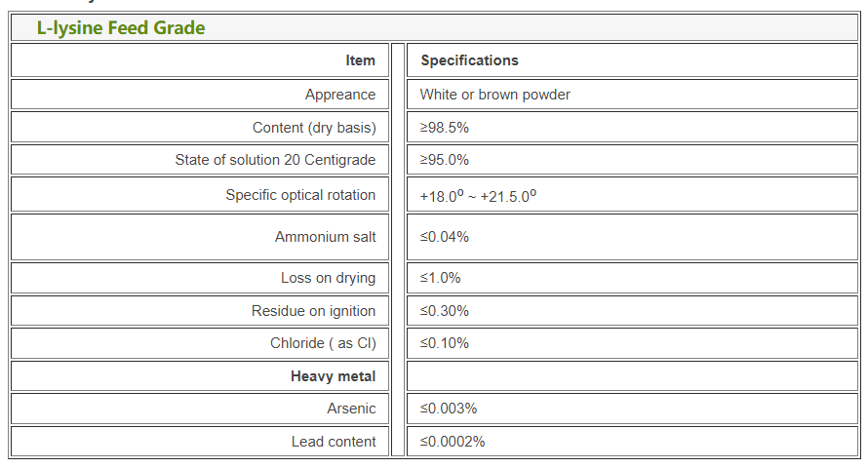Click the ≤0.30% residue value
The height and width of the screenshot is (468, 868).
point(445,311)
